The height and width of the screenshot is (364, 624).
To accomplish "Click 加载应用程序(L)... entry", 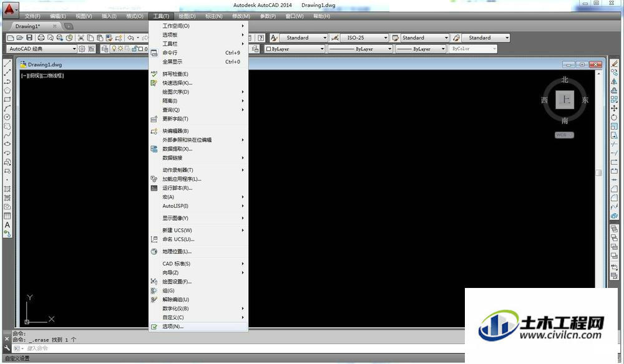I will click(198, 180).
